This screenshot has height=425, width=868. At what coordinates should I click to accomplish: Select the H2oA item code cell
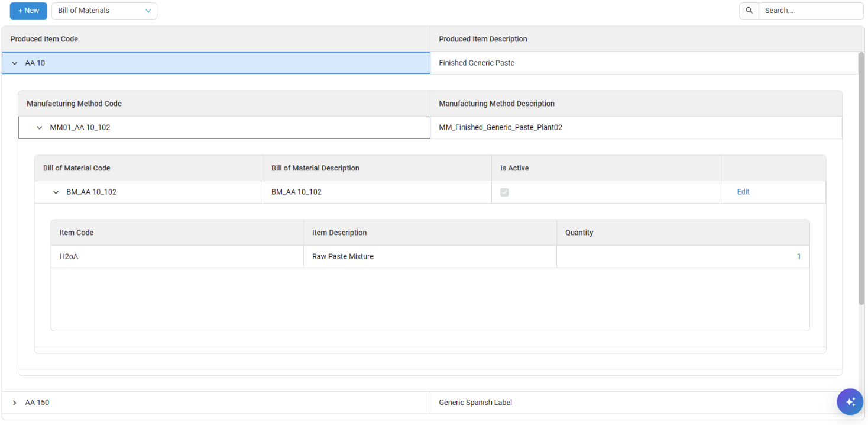[69, 257]
